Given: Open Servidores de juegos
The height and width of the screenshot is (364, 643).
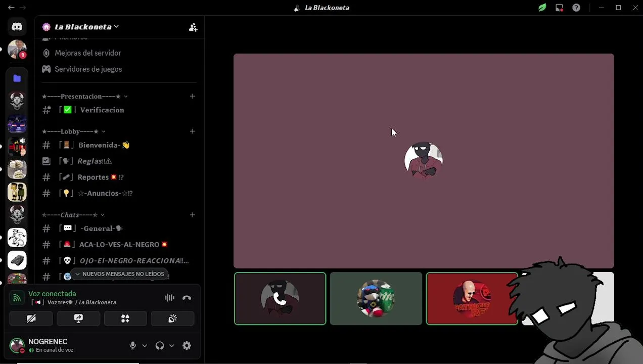Looking at the screenshot, I should point(119,69).
